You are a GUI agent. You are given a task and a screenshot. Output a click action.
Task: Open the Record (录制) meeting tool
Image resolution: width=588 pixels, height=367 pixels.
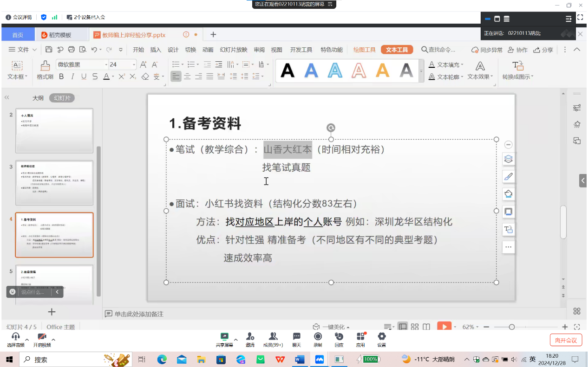tap(318, 339)
